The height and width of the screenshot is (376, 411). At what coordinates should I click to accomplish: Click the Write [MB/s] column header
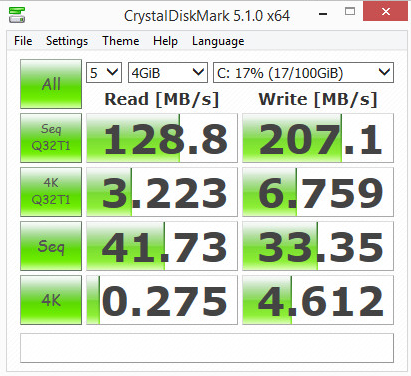(318, 99)
